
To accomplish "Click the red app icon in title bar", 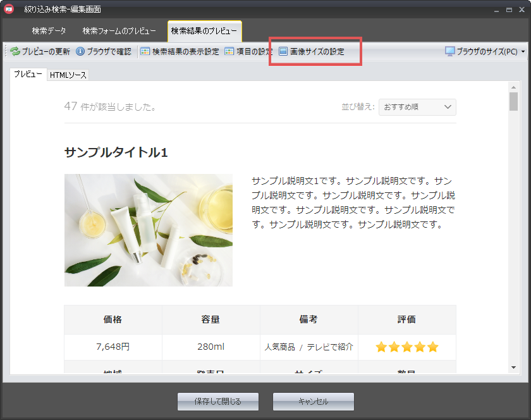I will click(x=9, y=9).
